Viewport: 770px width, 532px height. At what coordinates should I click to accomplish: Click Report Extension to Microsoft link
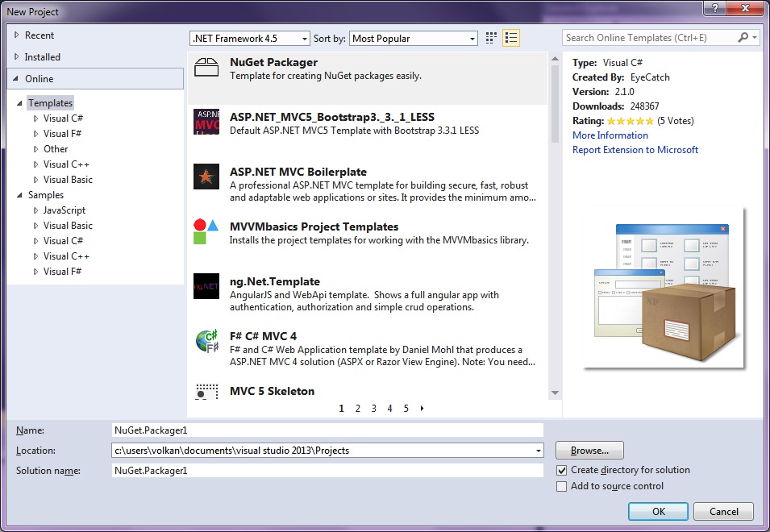[635, 150]
